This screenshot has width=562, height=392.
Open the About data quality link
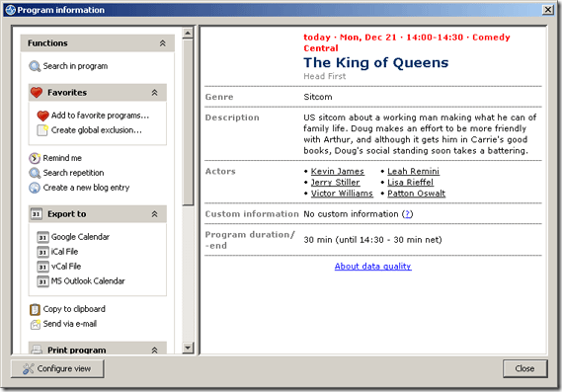click(372, 267)
